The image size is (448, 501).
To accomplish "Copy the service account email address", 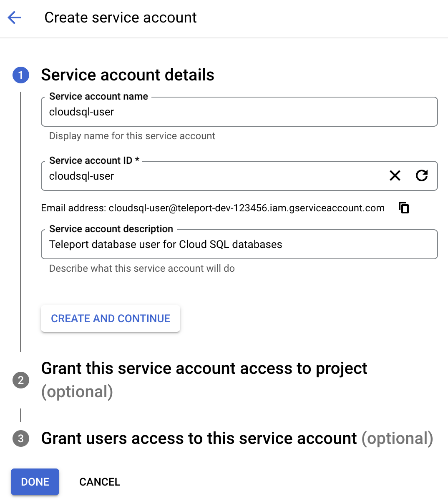I will coord(404,208).
